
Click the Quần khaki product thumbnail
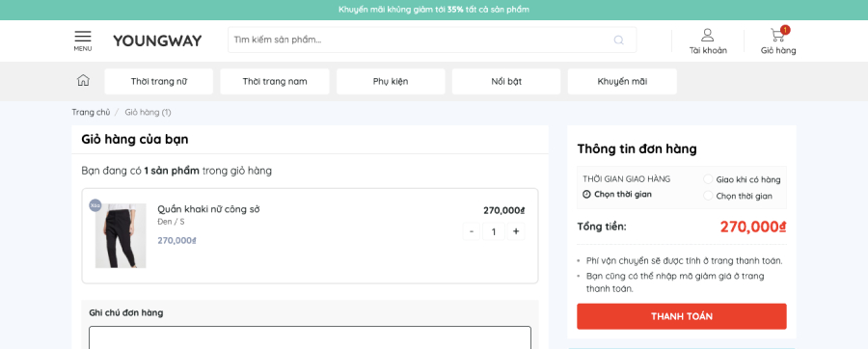[121, 235]
